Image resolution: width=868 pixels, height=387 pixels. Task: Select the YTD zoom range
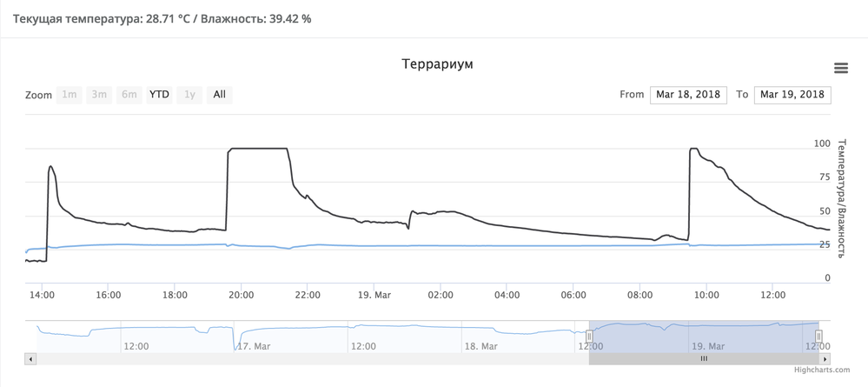tap(159, 95)
